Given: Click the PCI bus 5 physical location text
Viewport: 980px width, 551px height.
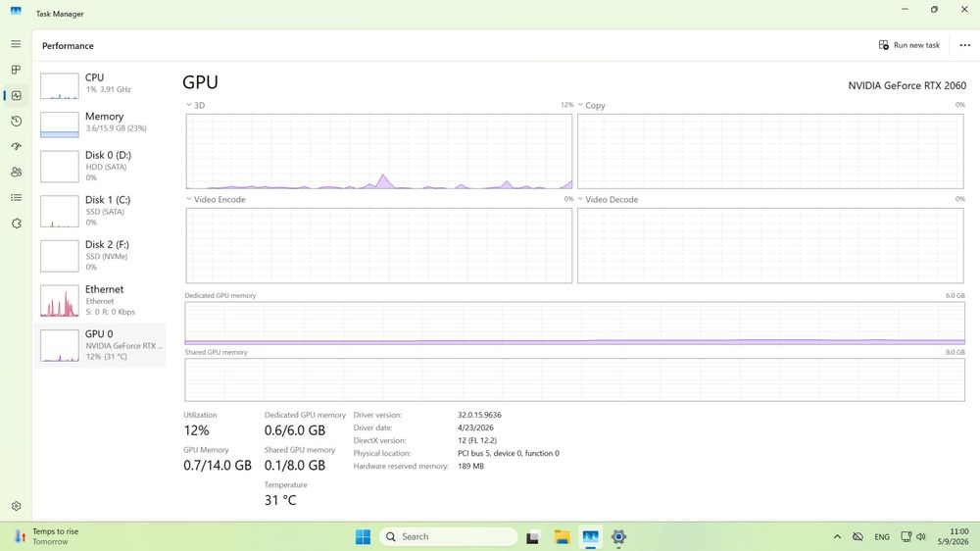Looking at the screenshot, I should pyautogui.click(x=508, y=453).
